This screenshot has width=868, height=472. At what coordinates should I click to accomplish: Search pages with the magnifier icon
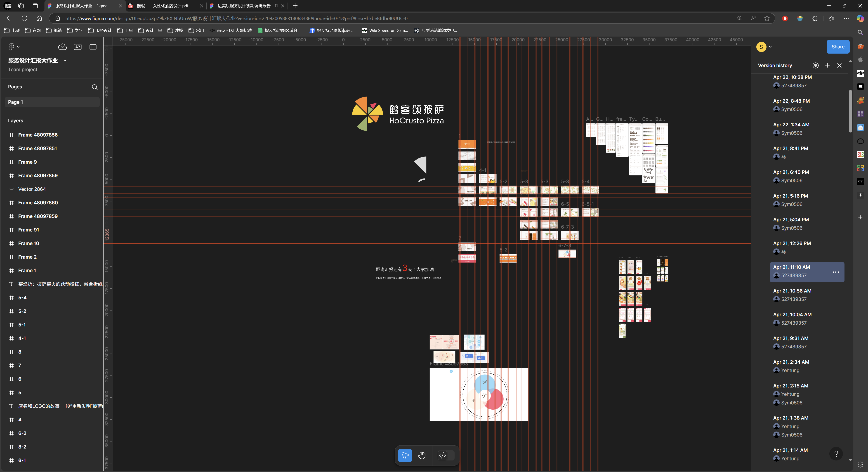(x=95, y=87)
